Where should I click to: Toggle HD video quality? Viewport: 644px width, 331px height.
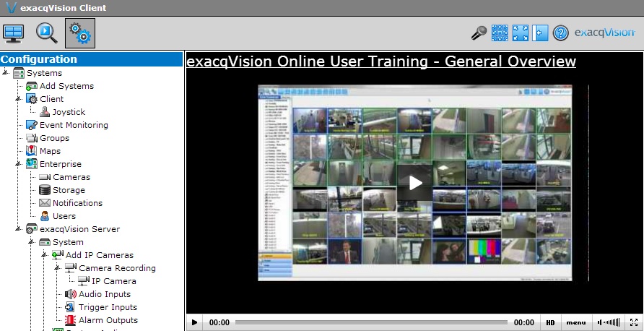(550, 322)
